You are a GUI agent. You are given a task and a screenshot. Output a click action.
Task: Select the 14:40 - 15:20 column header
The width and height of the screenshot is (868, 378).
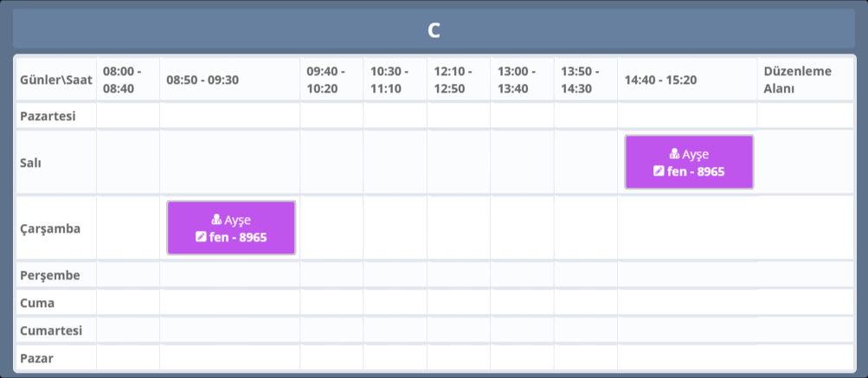660,80
